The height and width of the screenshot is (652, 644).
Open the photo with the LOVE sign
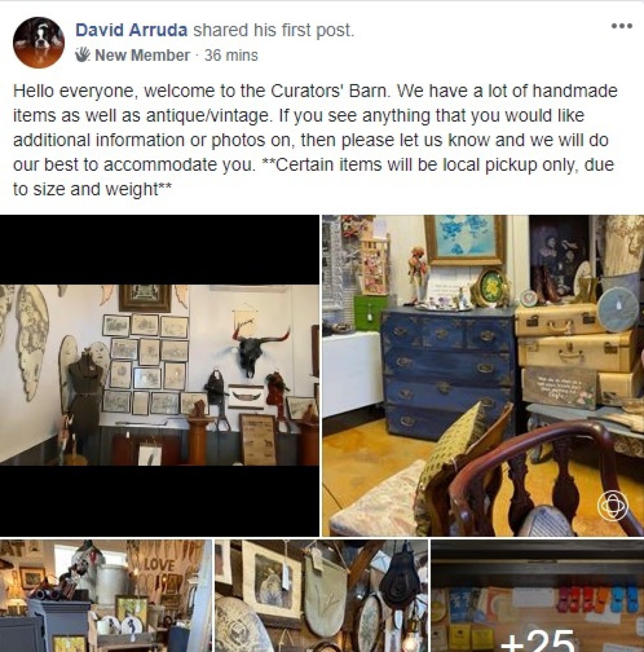click(x=105, y=595)
